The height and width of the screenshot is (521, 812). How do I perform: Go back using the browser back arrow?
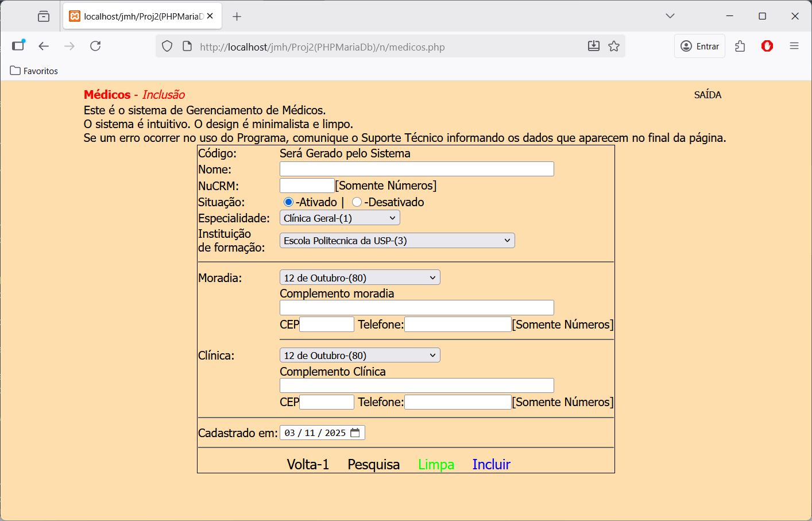pyautogui.click(x=44, y=46)
